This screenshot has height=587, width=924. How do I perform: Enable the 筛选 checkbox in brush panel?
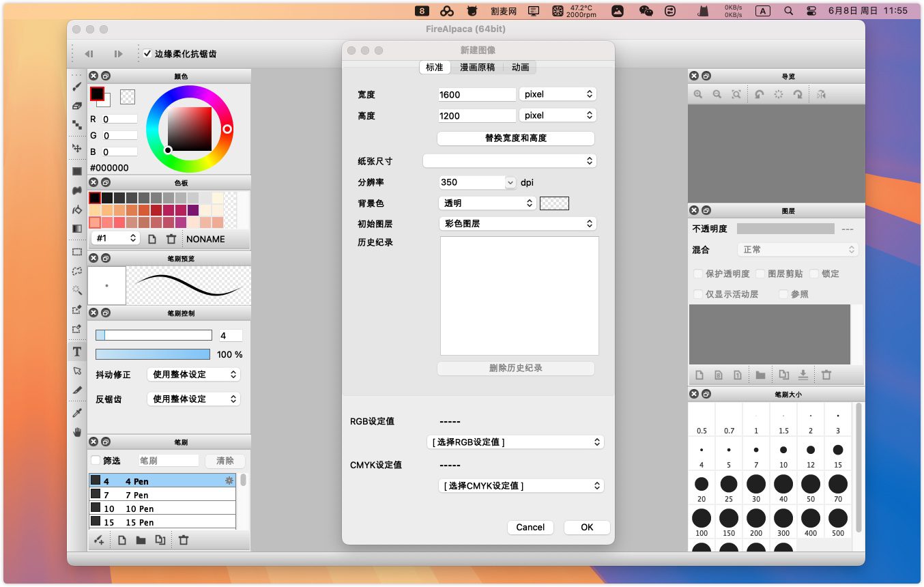point(96,461)
